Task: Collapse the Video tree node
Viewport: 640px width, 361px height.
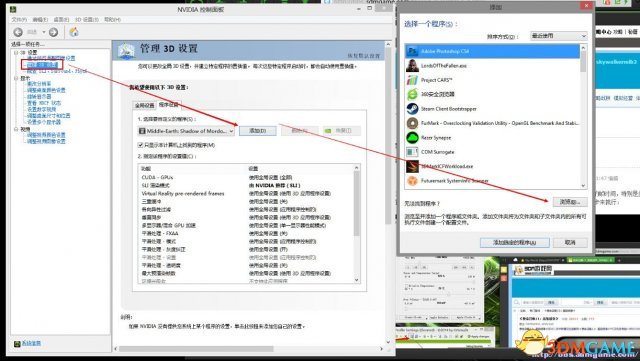Action: 16,129
